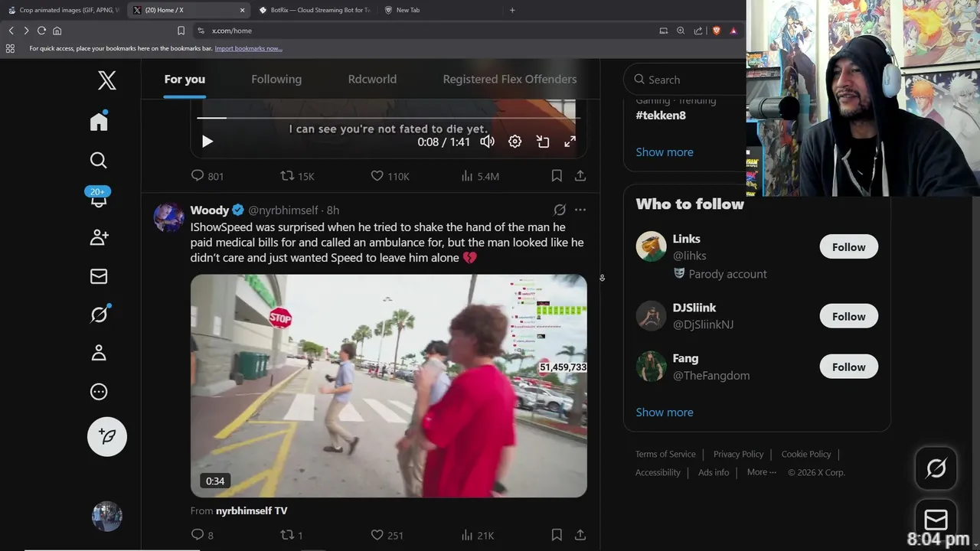View Woody's post 21K views analytics

coord(477,535)
